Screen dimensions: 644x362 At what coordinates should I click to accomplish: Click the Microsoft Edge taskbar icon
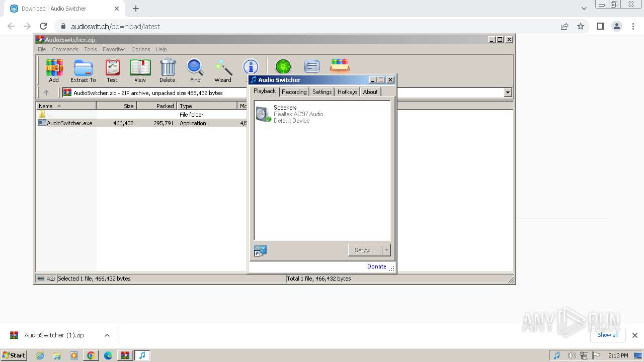click(108, 355)
